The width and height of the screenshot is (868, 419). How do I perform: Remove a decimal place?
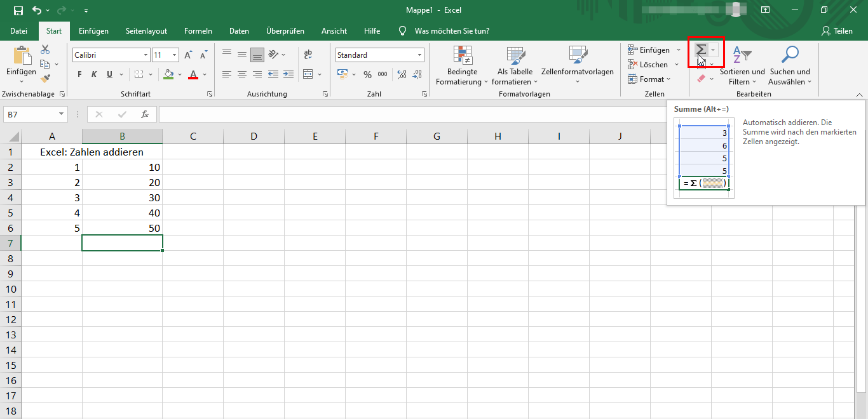pyautogui.click(x=417, y=74)
